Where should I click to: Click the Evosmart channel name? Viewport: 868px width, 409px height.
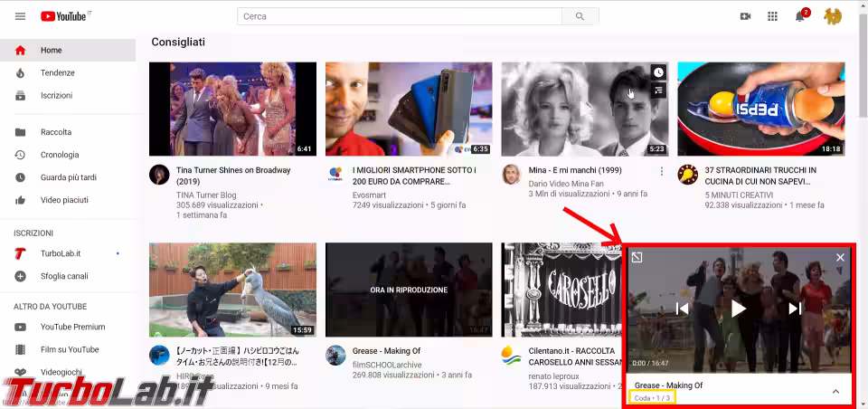369,195
